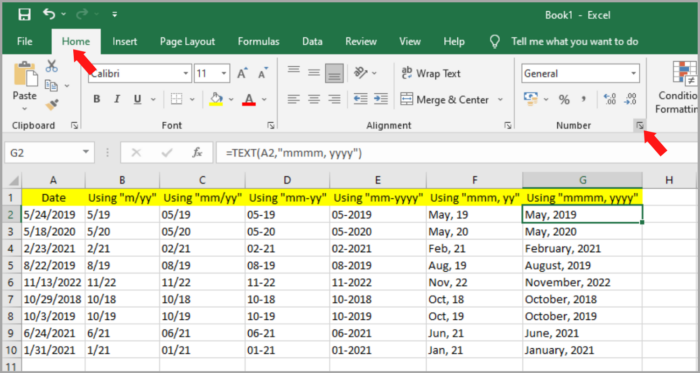Click the Select All corner triangle
The image size is (700, 373).
[x=13, y=181]
